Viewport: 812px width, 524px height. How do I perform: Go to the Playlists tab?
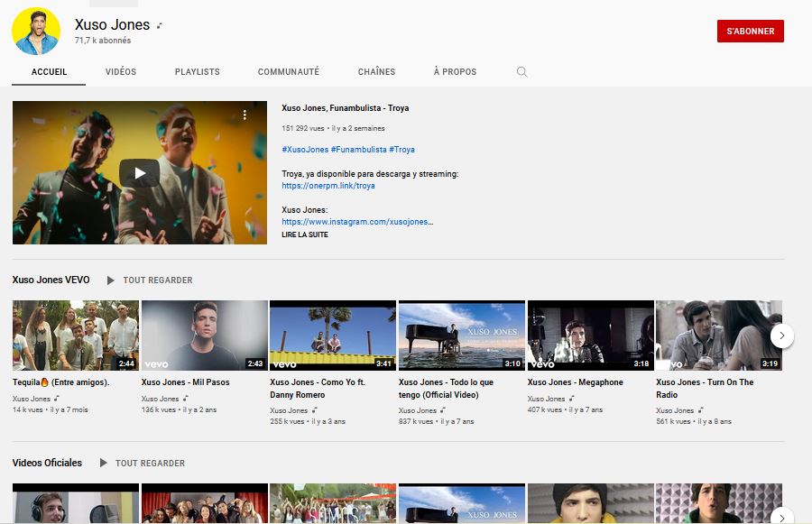[198, 72]
